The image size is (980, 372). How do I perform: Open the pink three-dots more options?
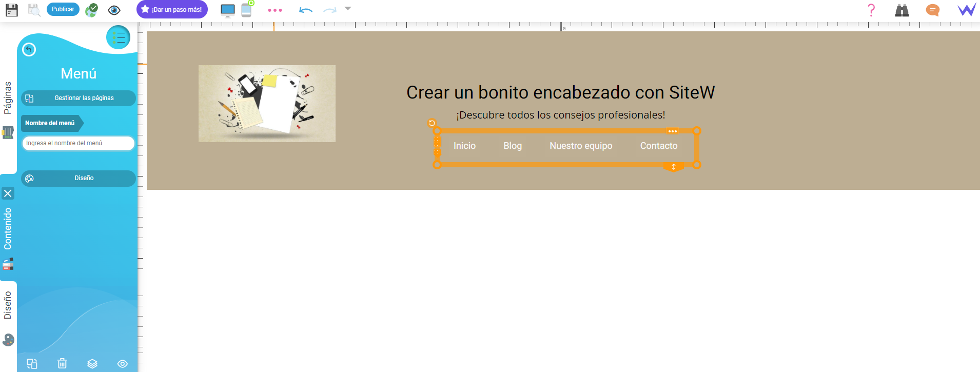point(275,10)
